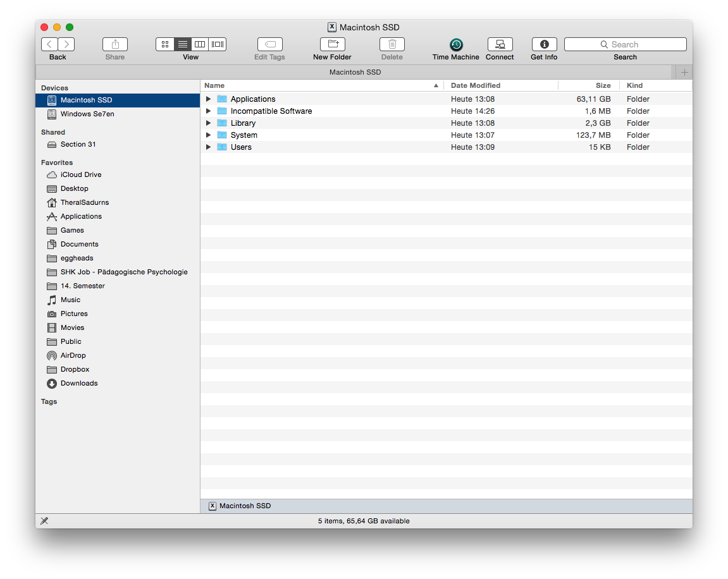The height and width of the screenshot is (579, 728).
Task: Click the Connect to server icon
Action: pos(500,44)
